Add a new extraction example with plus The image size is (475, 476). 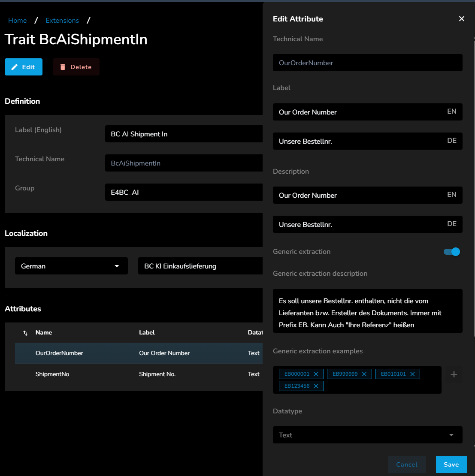click(x=454, y=374)
